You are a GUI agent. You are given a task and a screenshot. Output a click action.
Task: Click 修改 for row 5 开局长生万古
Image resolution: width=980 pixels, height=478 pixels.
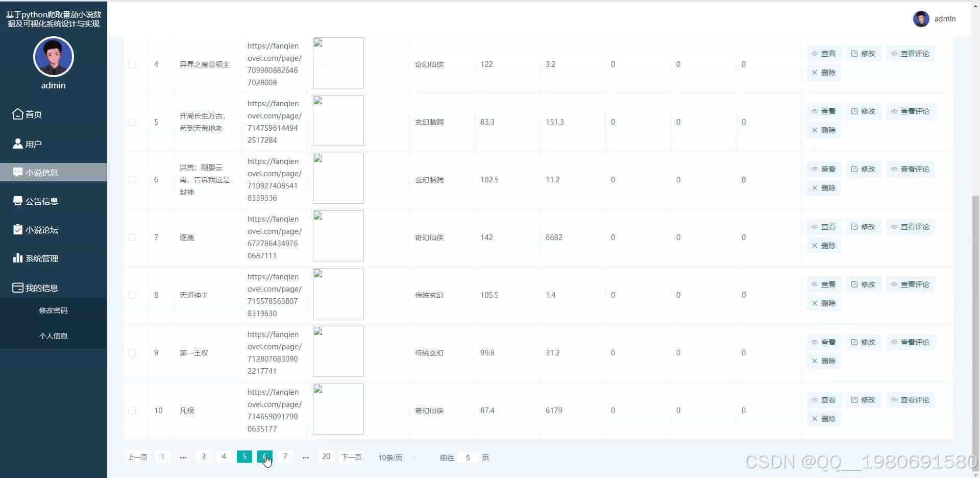click(x=864, y=111)
